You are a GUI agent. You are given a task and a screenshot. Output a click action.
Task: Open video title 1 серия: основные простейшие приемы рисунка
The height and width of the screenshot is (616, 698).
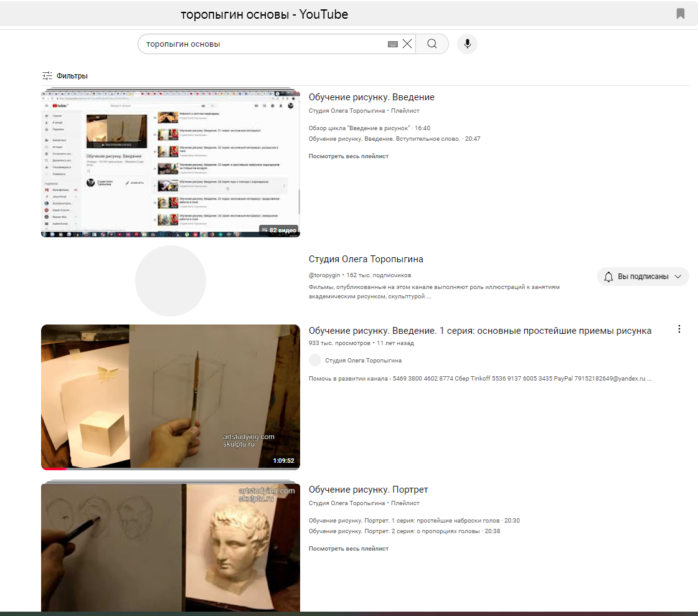pyautogui.click(x=480, y=331)
